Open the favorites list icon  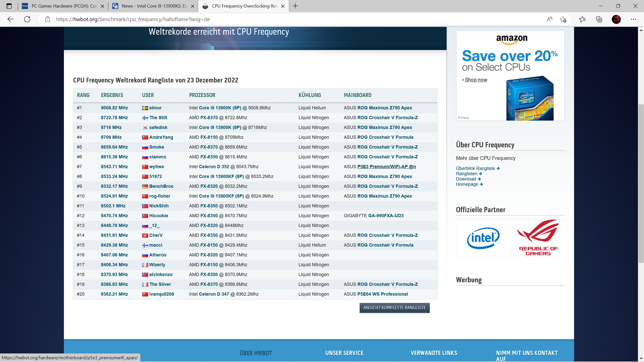pos(582,19)
